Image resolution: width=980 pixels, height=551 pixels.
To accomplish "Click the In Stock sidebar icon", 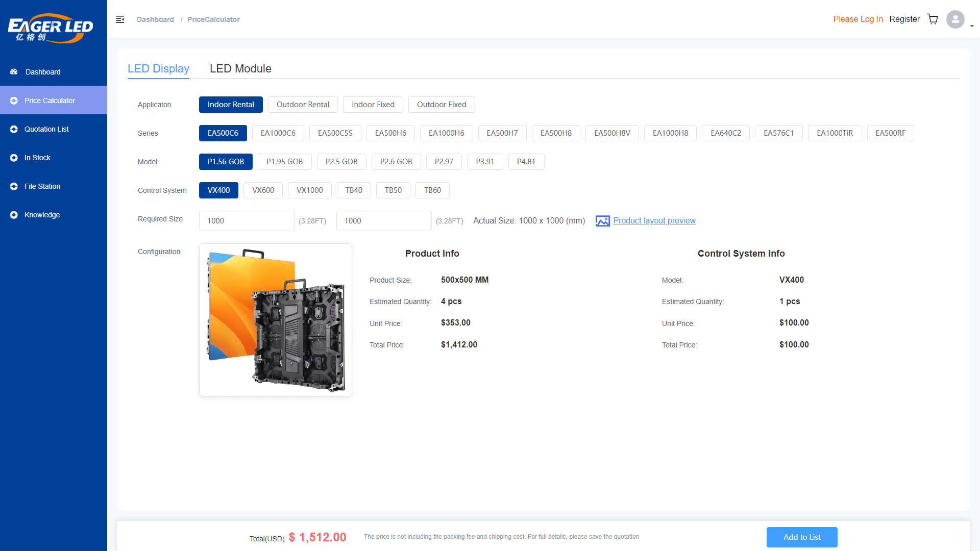I will [x=14, y=158].
